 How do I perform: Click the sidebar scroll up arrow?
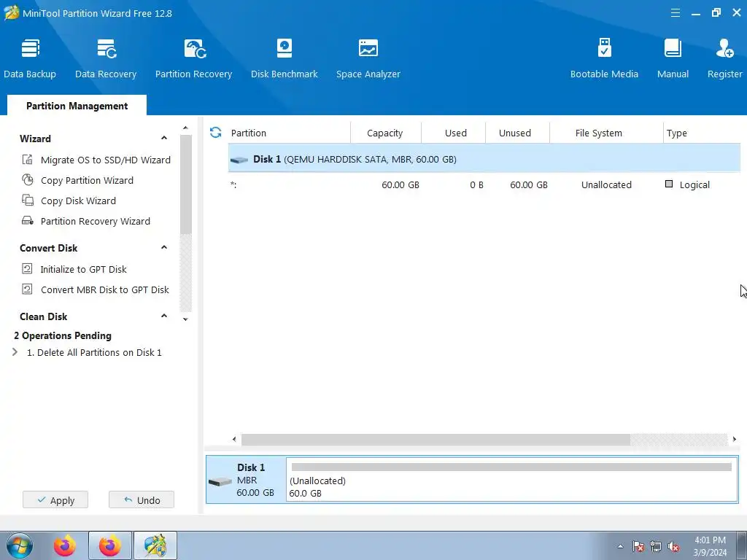click(186, 128)
